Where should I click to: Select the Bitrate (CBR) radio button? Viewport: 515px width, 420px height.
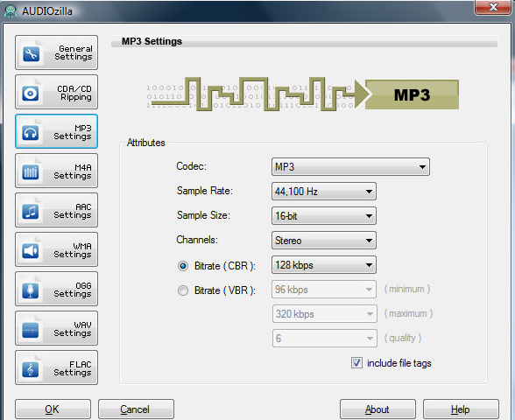[183, 266]
